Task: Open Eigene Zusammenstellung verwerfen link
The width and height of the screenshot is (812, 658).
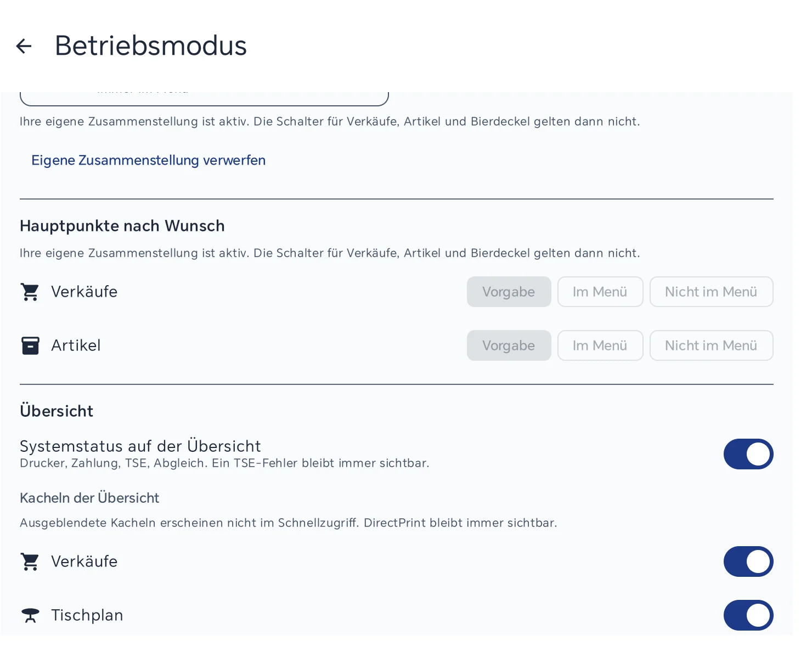Action: click(x=148, y=160)
